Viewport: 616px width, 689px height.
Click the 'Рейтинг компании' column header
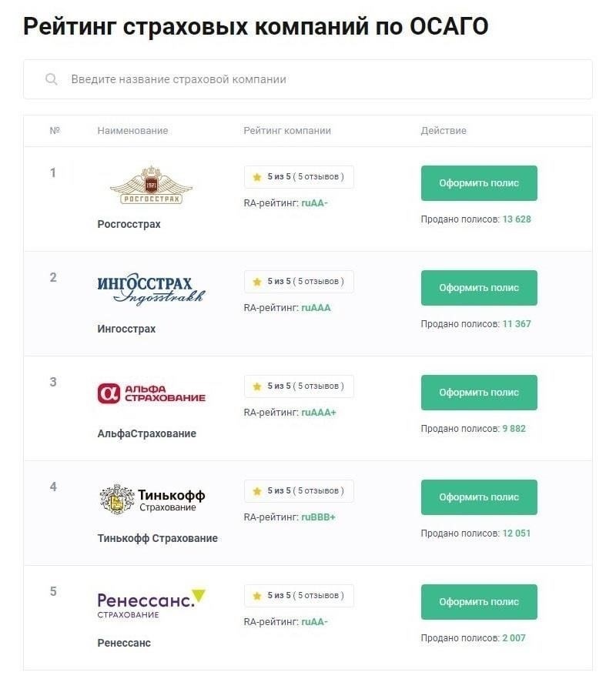click(x=287, y=131)
